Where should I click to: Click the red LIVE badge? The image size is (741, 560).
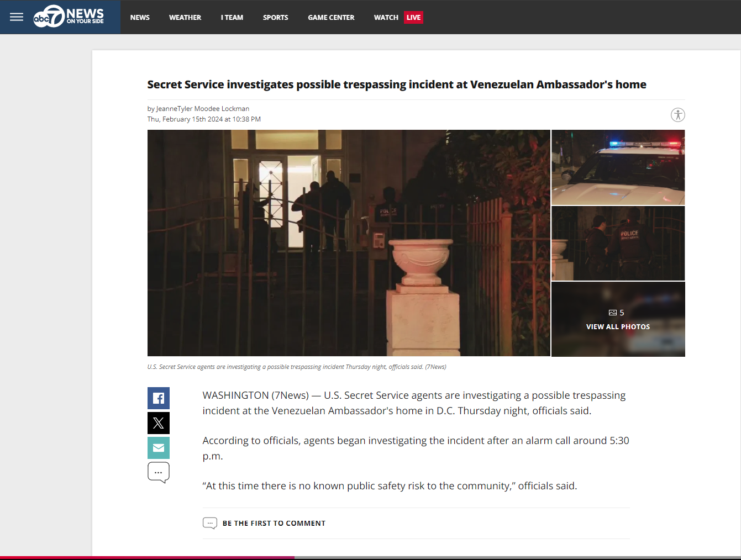click(414, 18)
